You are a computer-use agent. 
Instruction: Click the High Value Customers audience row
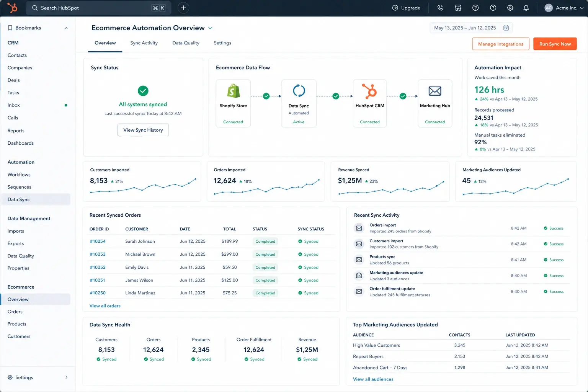pos(461,345)
